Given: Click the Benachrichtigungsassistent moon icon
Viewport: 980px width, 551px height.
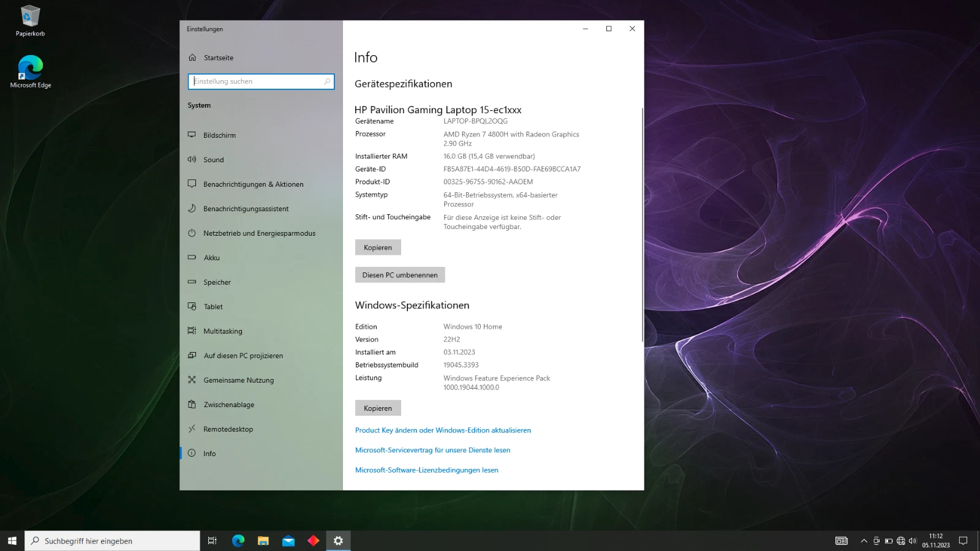Looking at the screenshot, I should 192,208.
